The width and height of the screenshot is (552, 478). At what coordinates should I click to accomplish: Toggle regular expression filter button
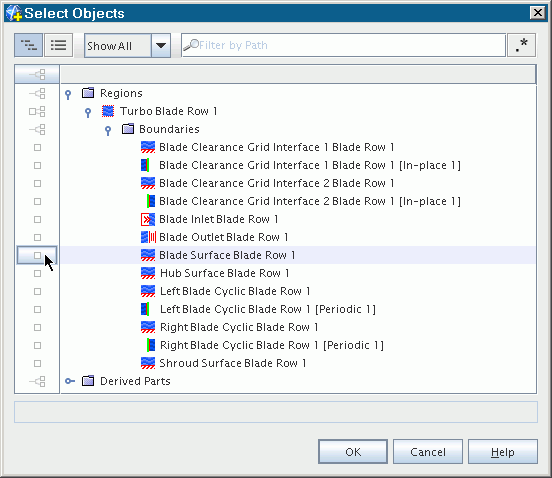click(521, 45)
